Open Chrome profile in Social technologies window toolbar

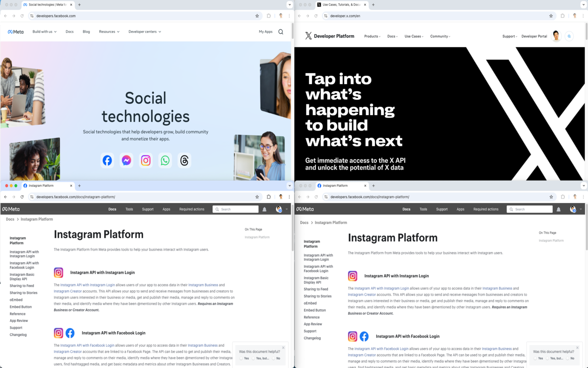pos(281,16)
